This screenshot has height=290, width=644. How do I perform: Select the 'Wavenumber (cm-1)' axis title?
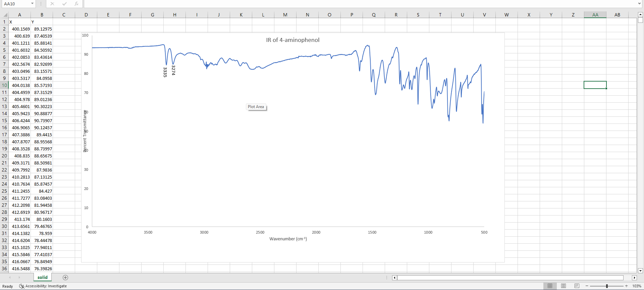tap(288, 239)
